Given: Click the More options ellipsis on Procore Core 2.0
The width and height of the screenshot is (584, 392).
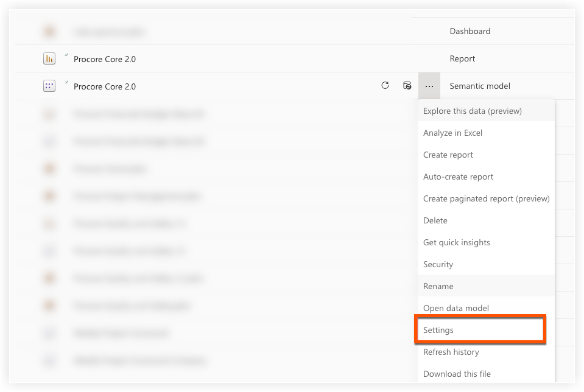Looking at the screenshot, I should 429,86.
